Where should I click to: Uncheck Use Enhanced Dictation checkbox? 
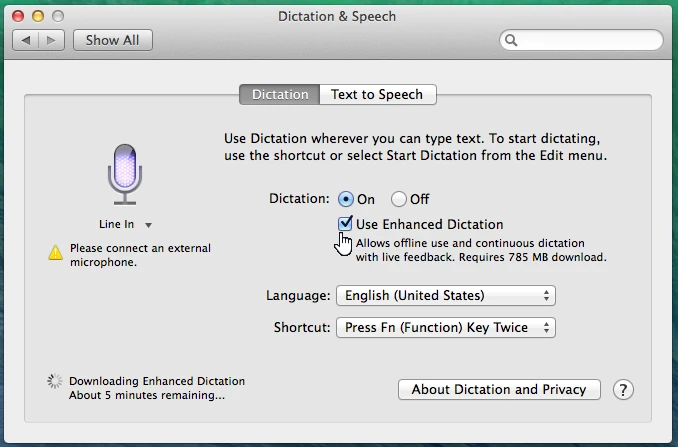point(345,224)
